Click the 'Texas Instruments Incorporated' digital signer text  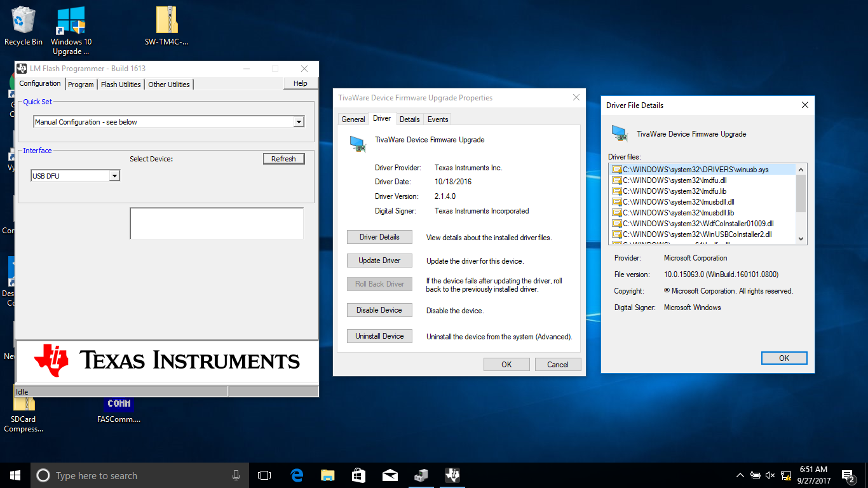[x=482, y=211]
